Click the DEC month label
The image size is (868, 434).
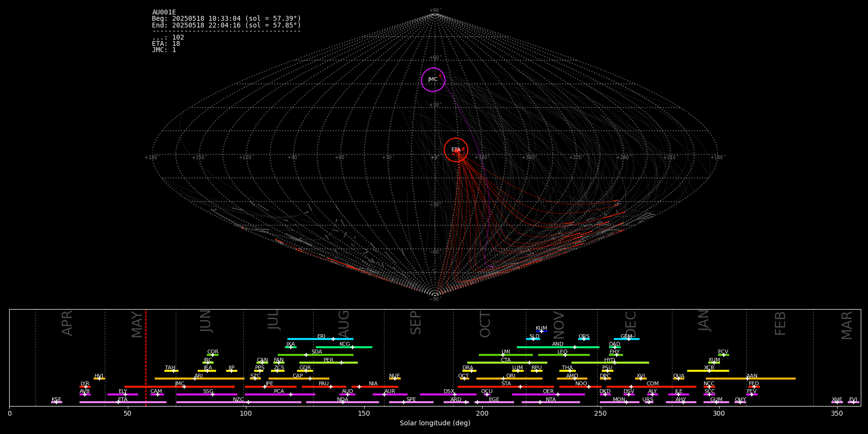(631, 324)
